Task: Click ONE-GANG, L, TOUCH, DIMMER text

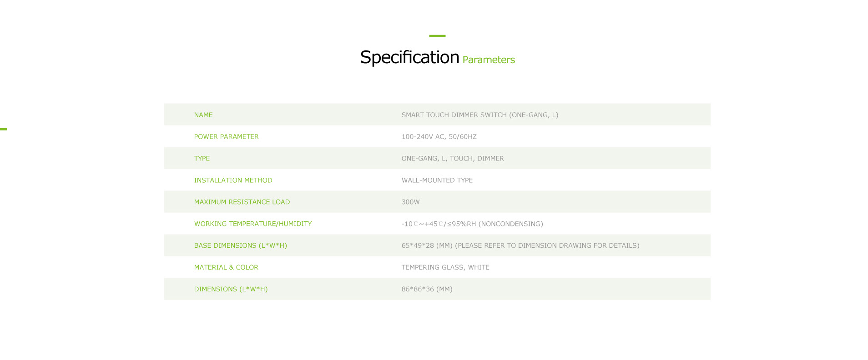Action: [x=453, y=159]
